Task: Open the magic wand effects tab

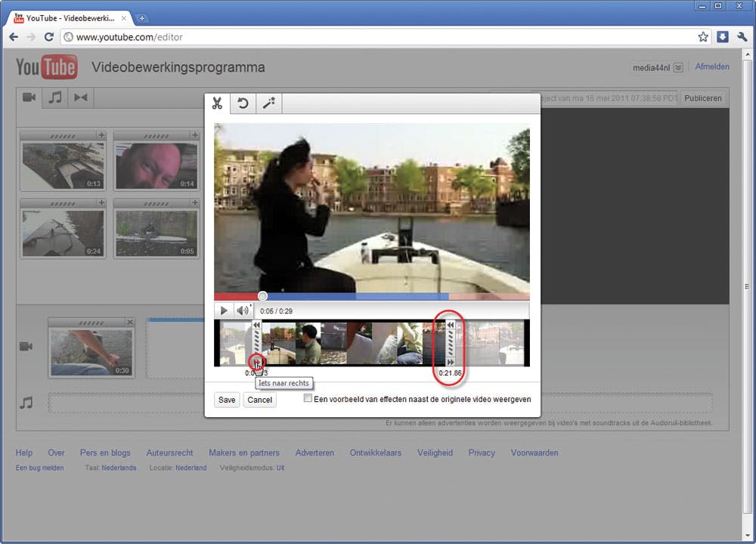Action: [x=268, y=103]
